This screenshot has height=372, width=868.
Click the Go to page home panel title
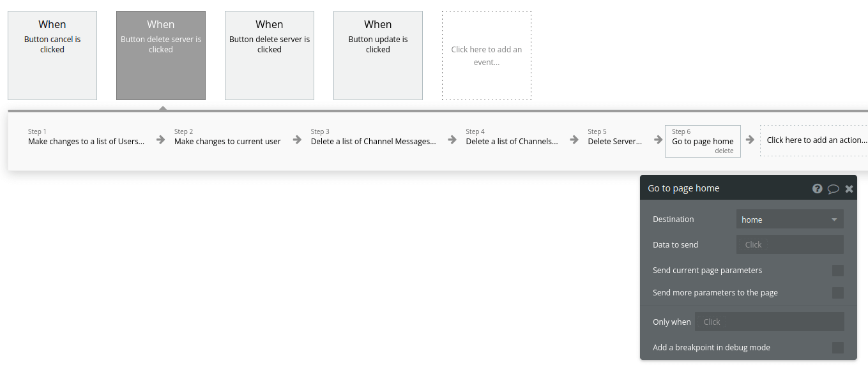click(x=683, y=188)
